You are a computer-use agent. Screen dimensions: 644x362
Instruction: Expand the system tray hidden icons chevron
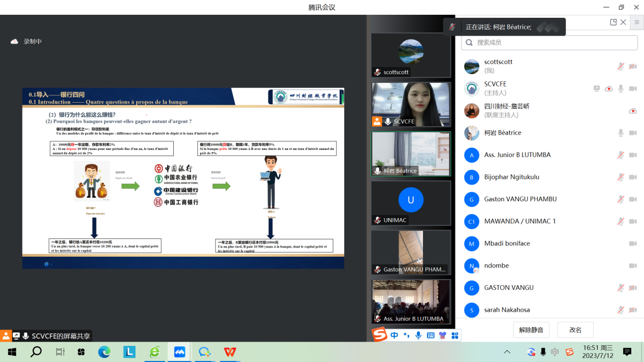tap(507, 352)
